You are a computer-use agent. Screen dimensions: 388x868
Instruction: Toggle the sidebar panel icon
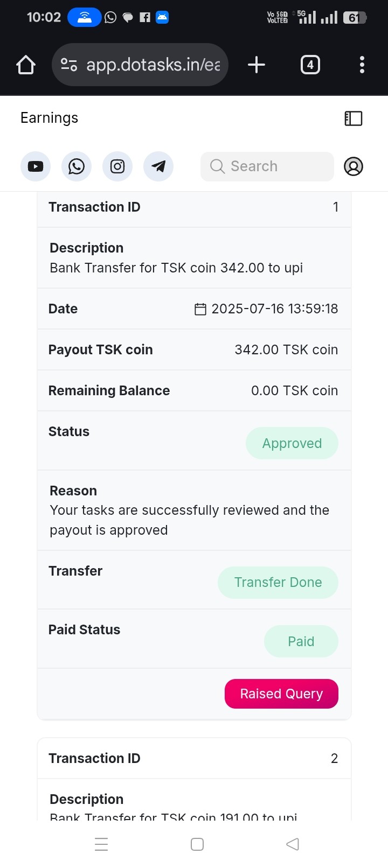tap(354, 118)
